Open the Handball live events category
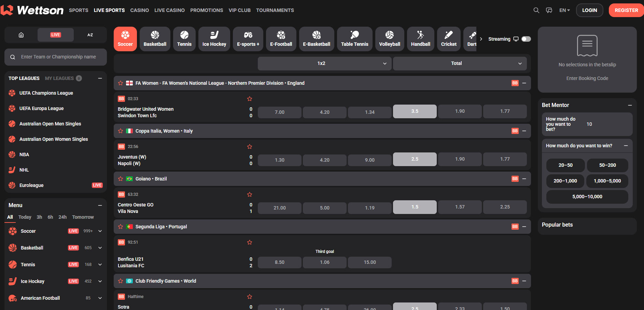 coord(420,38)
